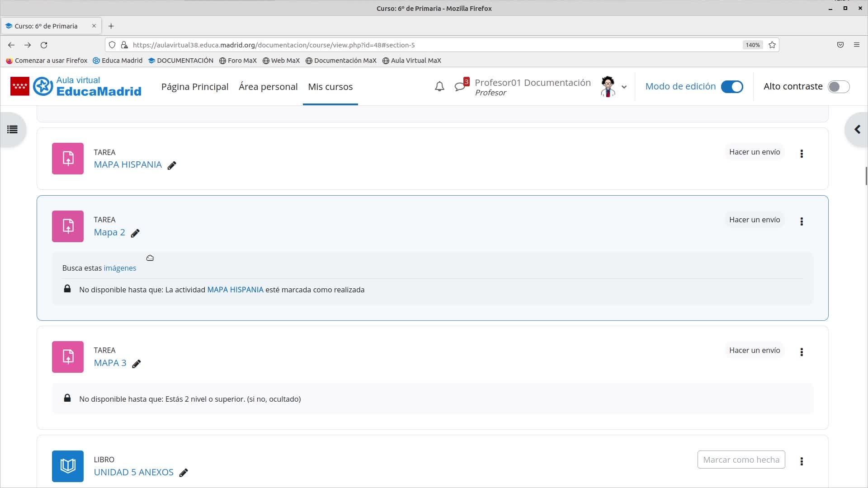Open the notifications bell icon

point(439,86)
